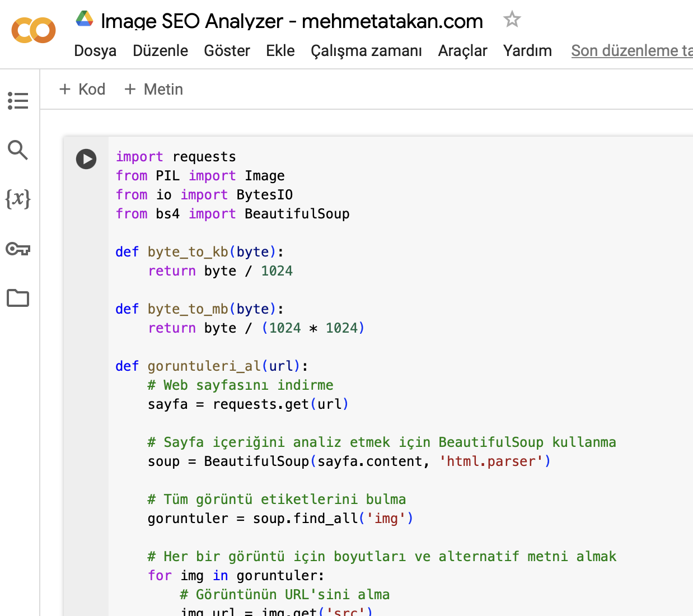Open the Çalışma zamanı menu
This screenshot has width=693, height=616.
click(x=366, y=50)
